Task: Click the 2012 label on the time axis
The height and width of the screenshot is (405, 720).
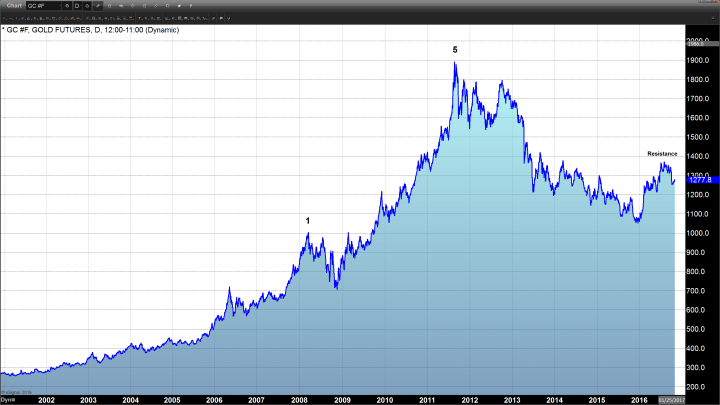Action: tap(469, 399)
